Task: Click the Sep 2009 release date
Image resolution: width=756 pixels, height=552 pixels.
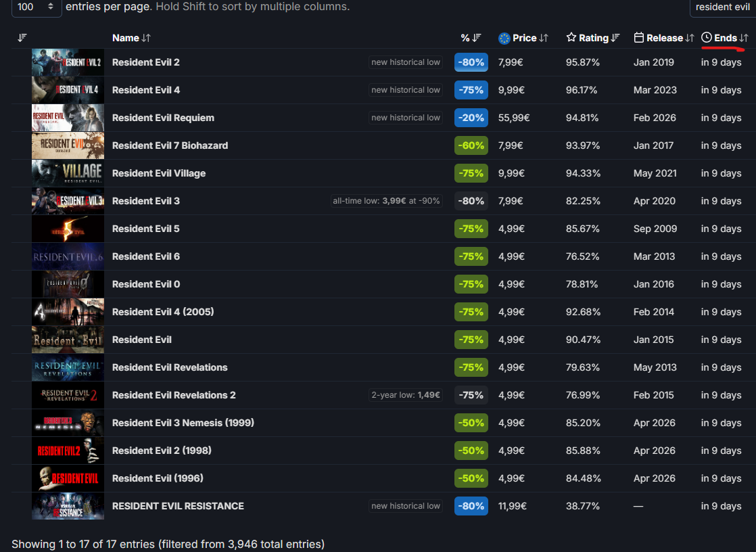Action: [x=655, y=229]
